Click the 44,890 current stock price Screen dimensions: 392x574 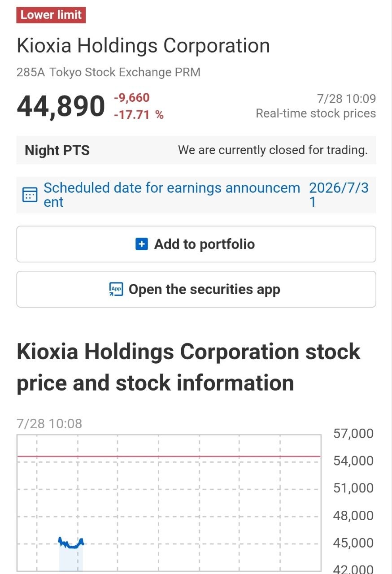[61, 107]
